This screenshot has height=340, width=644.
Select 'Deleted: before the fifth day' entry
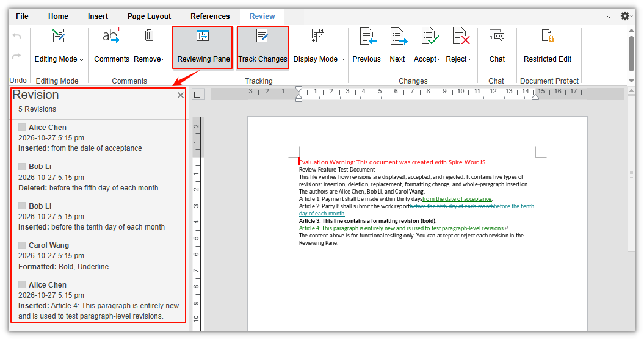point(89,187)
